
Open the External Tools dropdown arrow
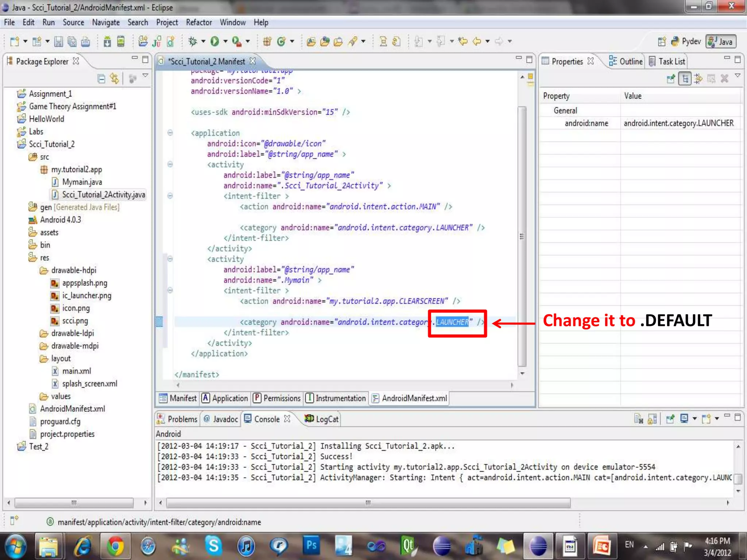pyautogui.click(x=248, y=41)
